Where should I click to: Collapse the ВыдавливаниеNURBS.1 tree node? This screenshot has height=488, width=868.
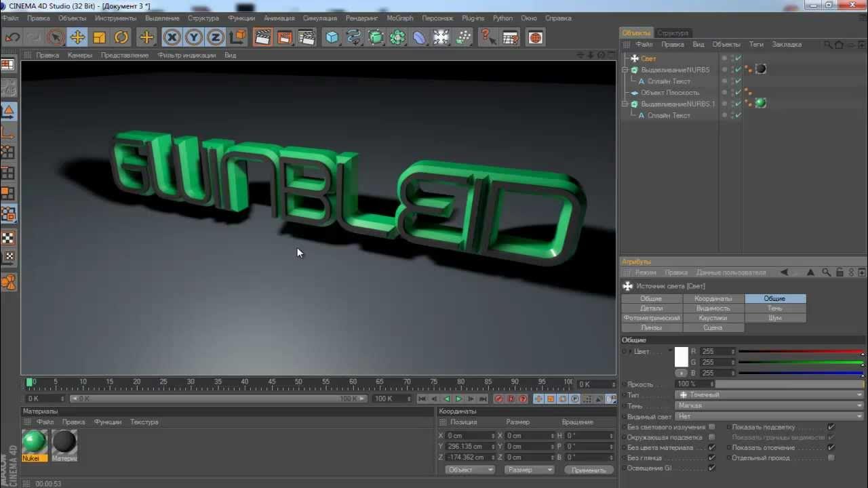coord(626,104)
